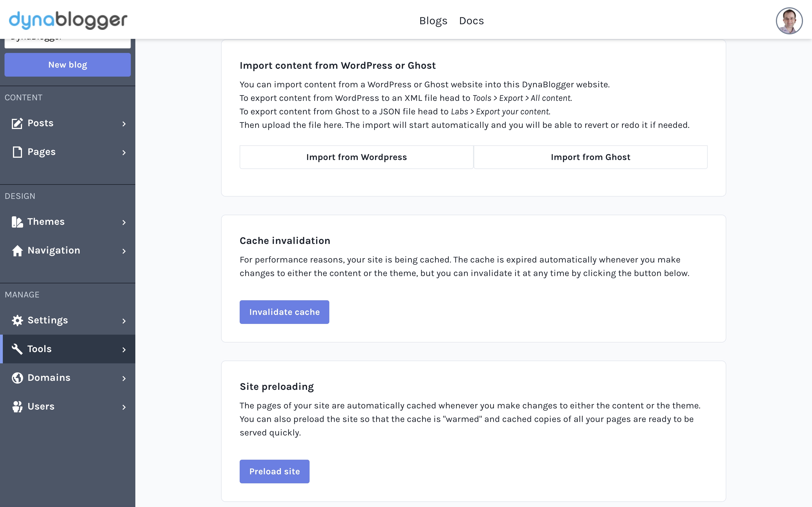Choose Import from Ghost
812x507 pixels.
pyautogui.click(x=590, y=157)
